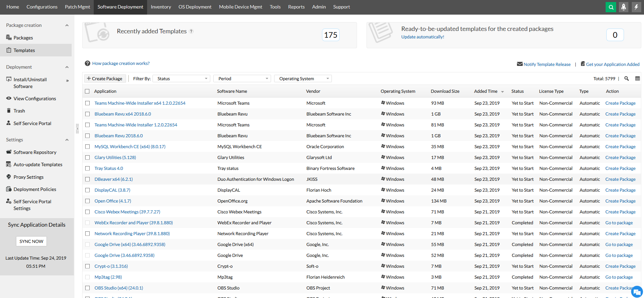Open the Inventory tab
Screen dimensions: 644x298
(x=161, y=7)
